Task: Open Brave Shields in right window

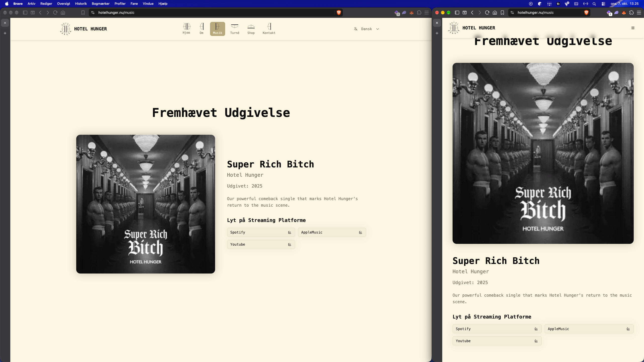Action: click(586, 13)
